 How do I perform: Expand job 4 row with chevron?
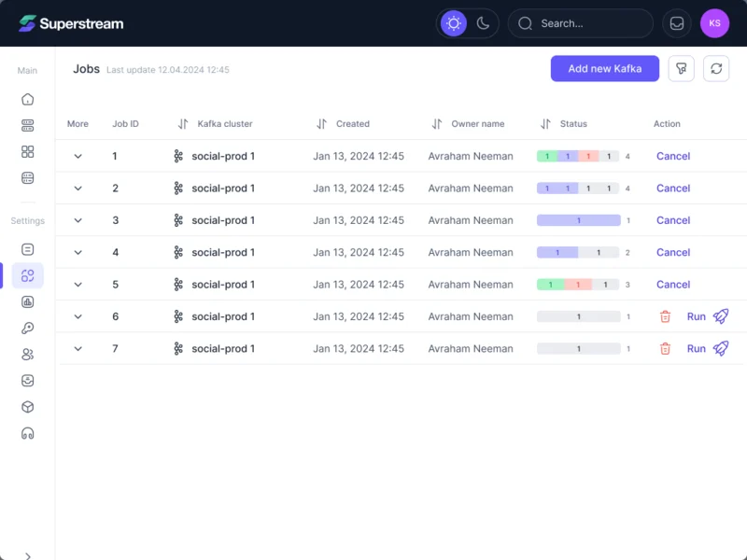[x=78, y=252]
